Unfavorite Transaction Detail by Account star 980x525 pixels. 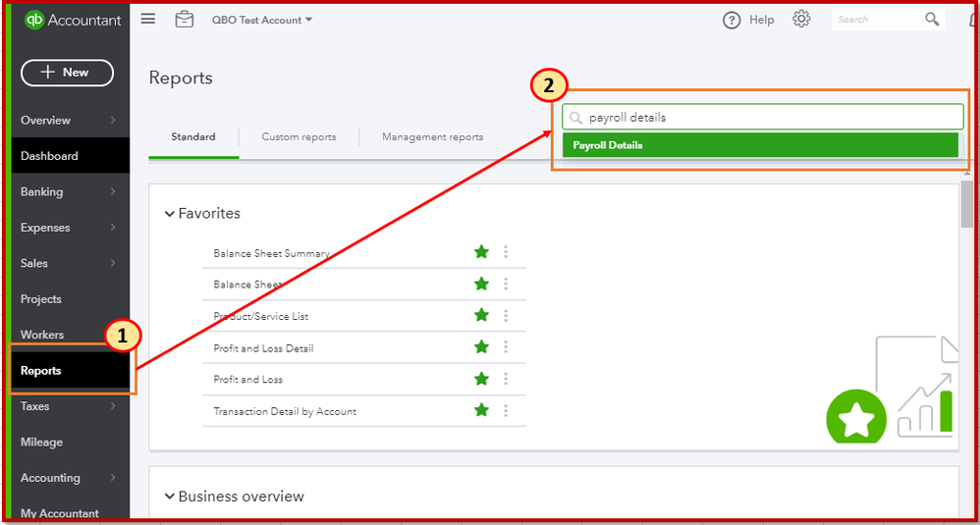(481, 410)
